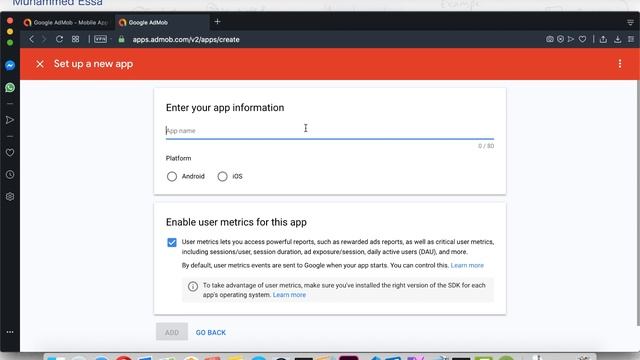Open WhatsApp in the browser sidebar

click(x=10, y=87)
